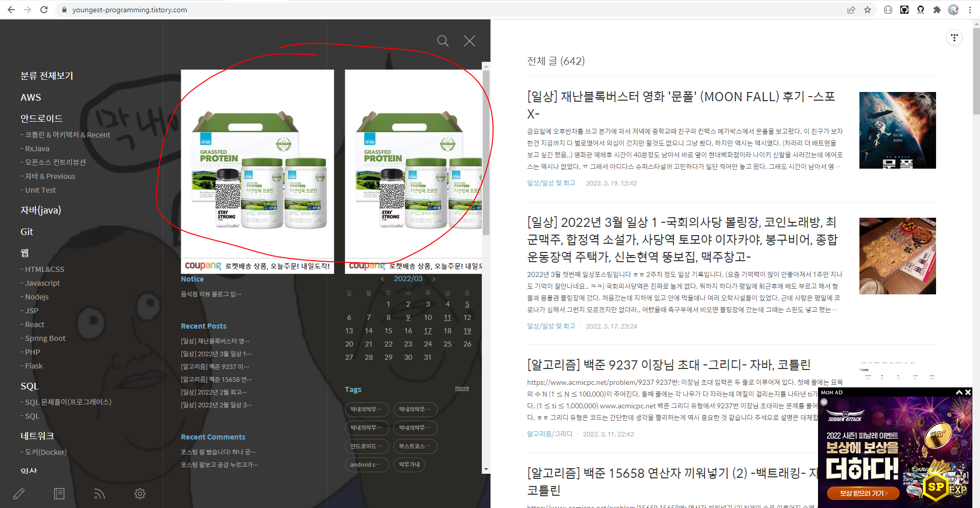Image resolution: width=980 pixels, height=508 pixels.
Task: Click the browser forward arrow
Action: click(x=28, y=10)
